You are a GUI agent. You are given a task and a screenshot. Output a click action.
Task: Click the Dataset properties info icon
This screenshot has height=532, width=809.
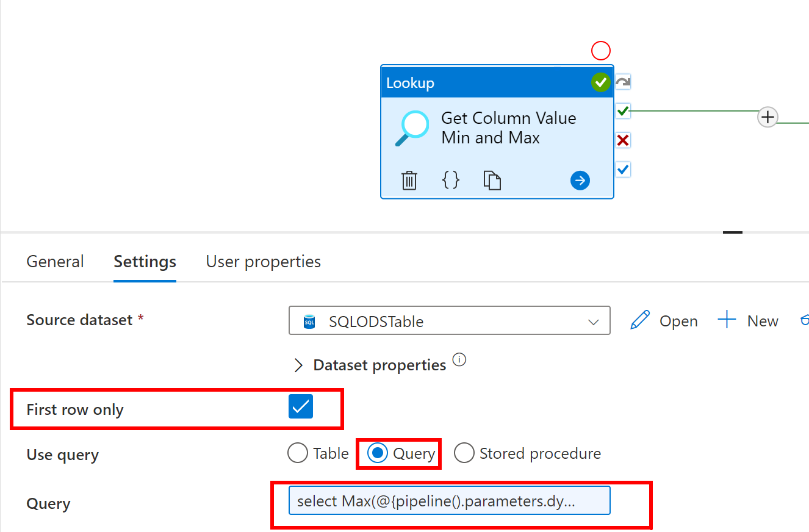(x=459, y=359)
